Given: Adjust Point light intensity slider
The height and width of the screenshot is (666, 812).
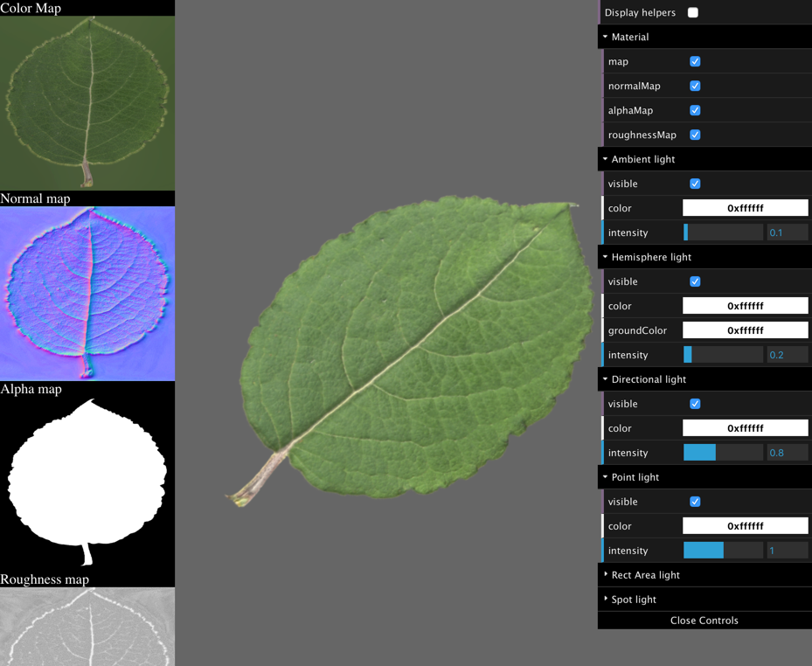Looking at the screenshot, I should (x=724, y=551).
